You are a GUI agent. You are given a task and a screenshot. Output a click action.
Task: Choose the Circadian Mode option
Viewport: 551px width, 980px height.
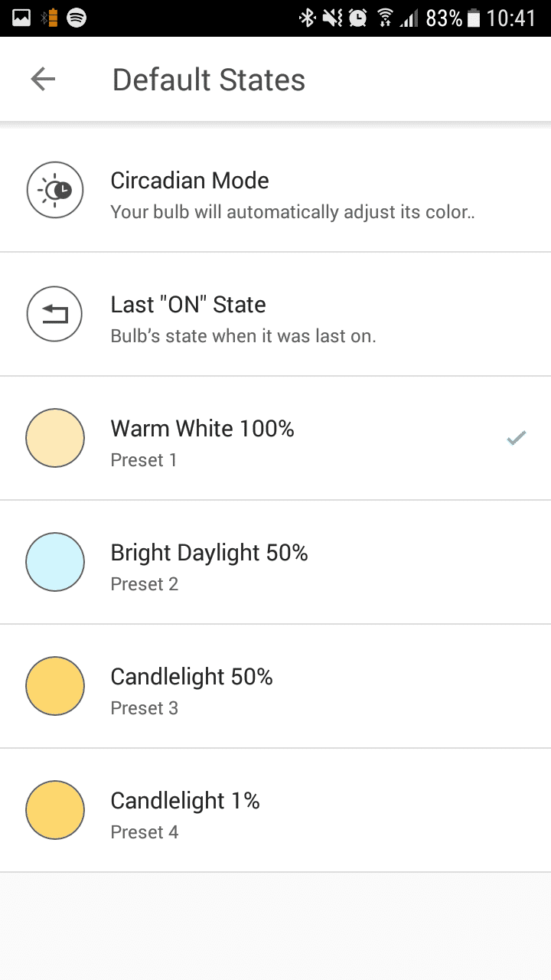click(x=275, y=190)
